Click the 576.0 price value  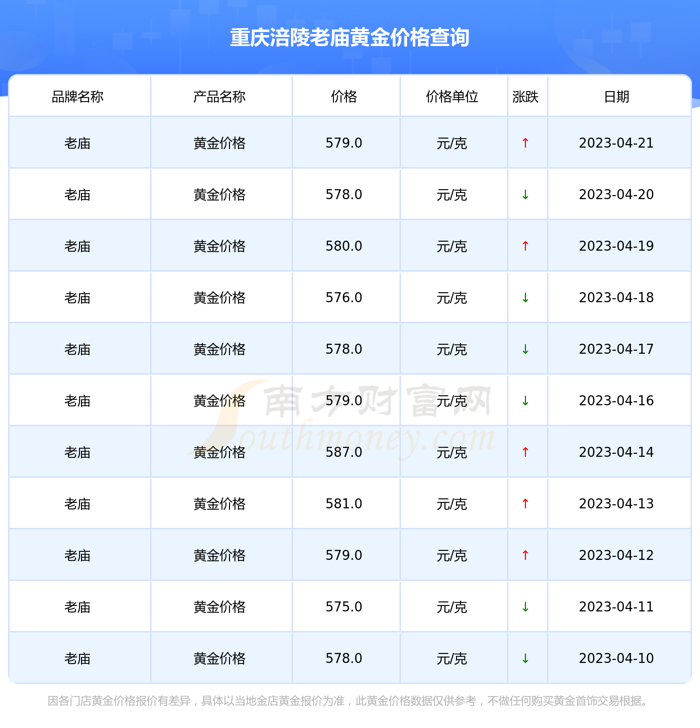click(344, 298)
